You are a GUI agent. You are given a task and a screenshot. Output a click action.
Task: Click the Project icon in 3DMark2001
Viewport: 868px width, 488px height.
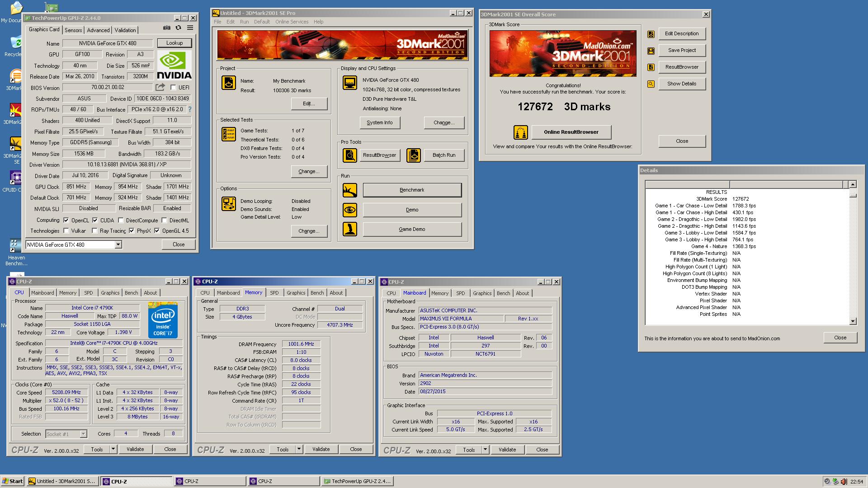pyautogui.click(x=229, y=83)
